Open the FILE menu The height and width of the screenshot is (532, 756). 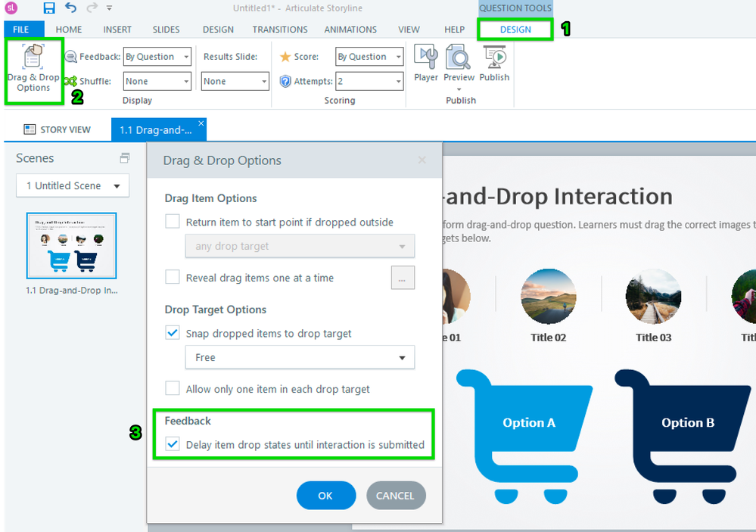[20, 30]
